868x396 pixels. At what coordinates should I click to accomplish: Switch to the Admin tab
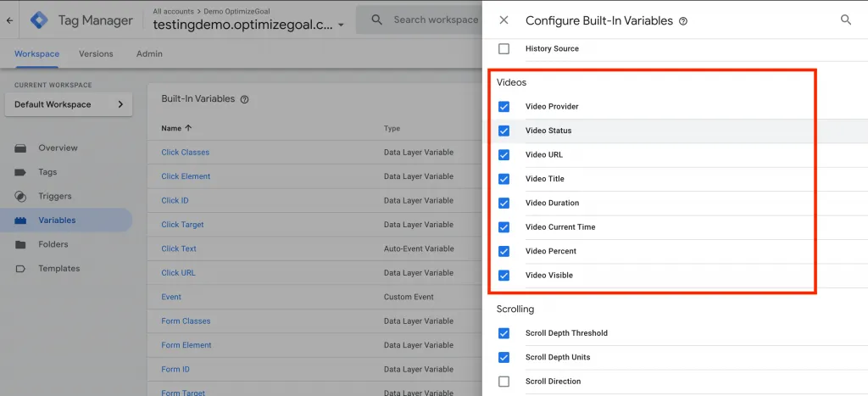(149, 53)
